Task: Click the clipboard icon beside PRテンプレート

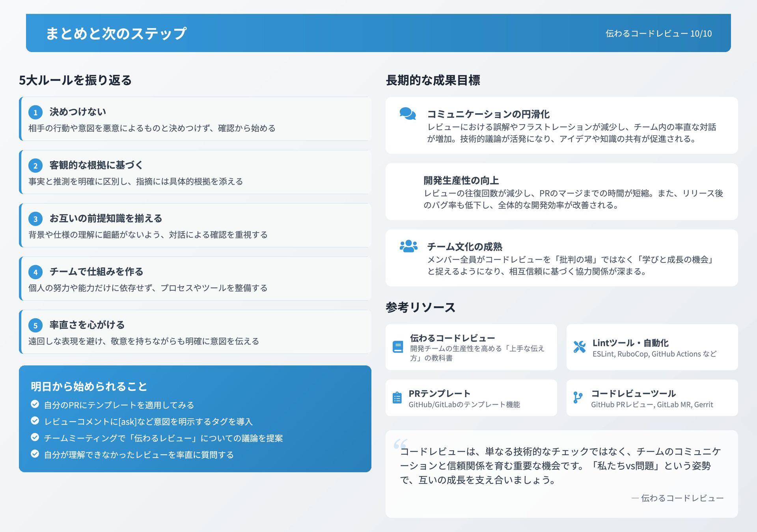Action: coord(397,398)
